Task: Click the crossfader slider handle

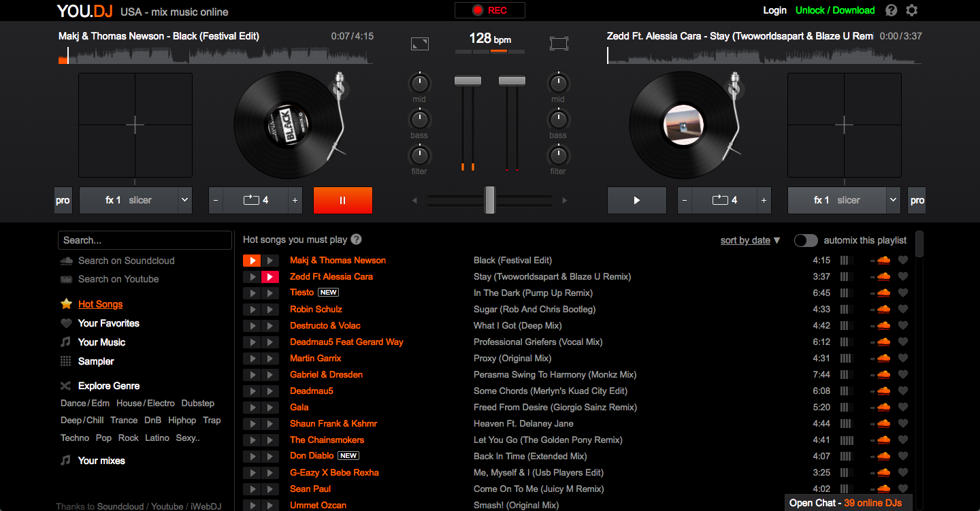Action: 489,200
